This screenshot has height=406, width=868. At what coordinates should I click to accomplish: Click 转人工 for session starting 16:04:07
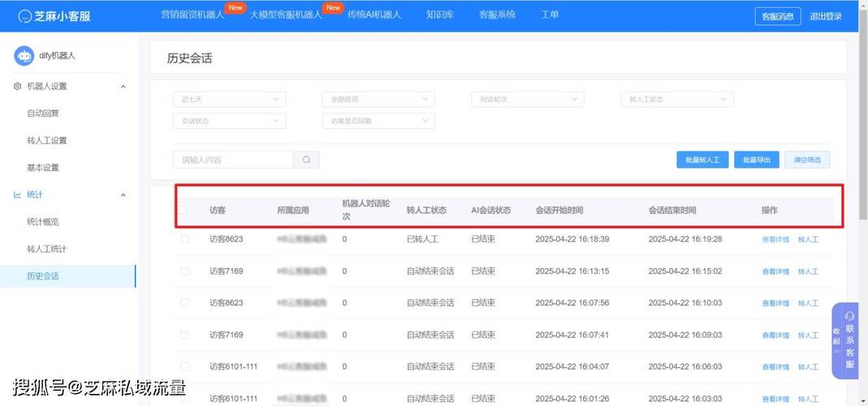[808, 367]
